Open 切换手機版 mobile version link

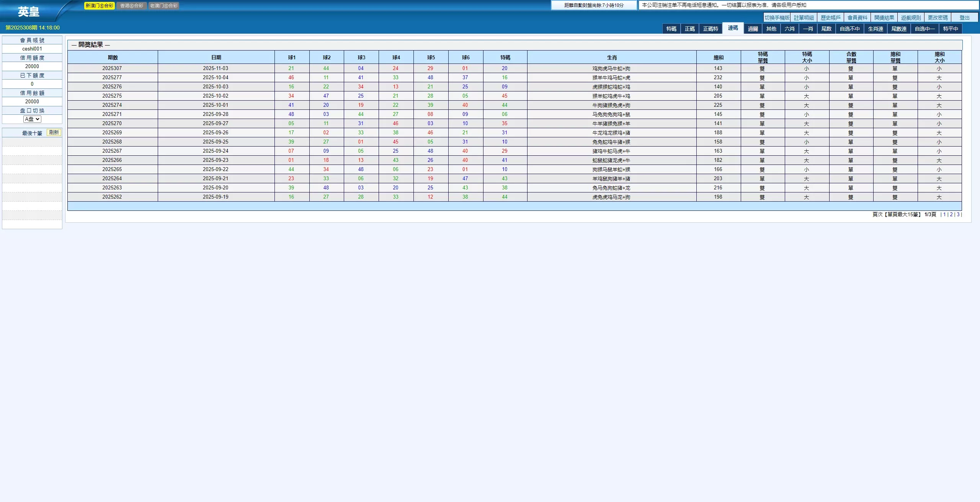tap(777, 18)
